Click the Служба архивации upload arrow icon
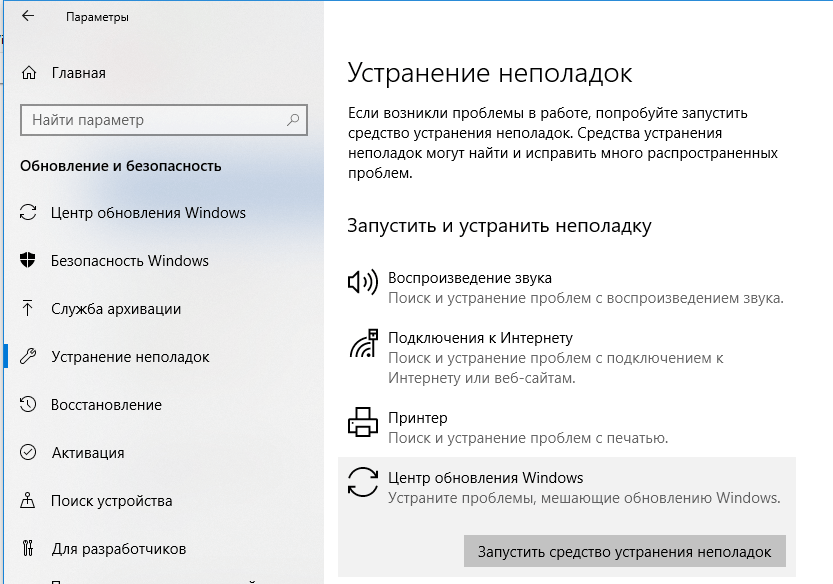Image resolution: width=833 pixels, height=584 pixels. [x=28, y=309]
